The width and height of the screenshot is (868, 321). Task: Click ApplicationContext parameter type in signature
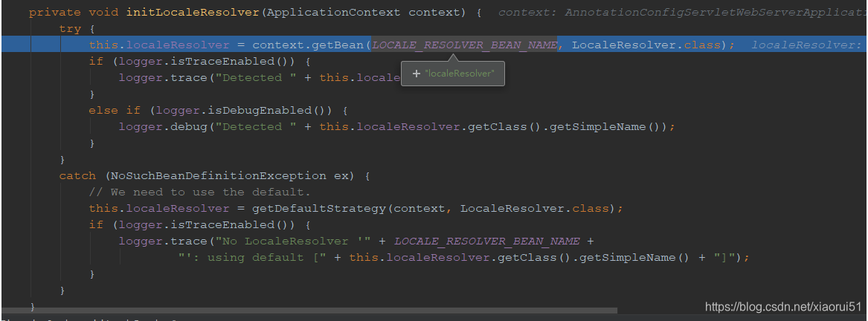click(333, 12)
